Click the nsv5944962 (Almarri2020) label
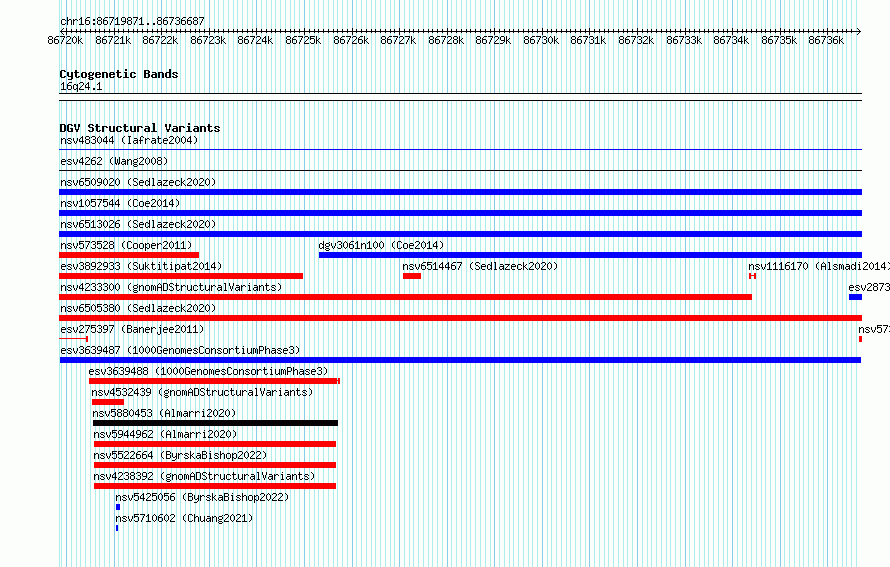The height and width of the screenshot is (567, 890). [x=165, y=434]
